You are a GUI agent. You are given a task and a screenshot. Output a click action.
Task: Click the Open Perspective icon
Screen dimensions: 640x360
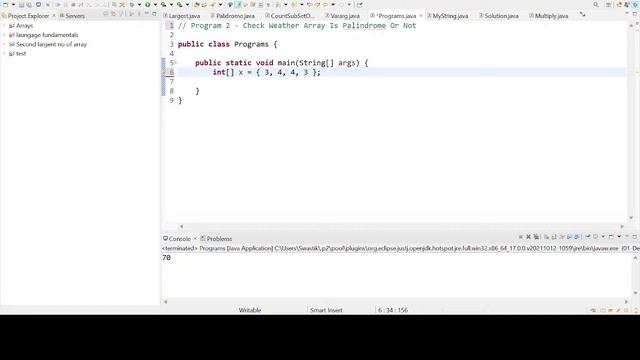619,4
